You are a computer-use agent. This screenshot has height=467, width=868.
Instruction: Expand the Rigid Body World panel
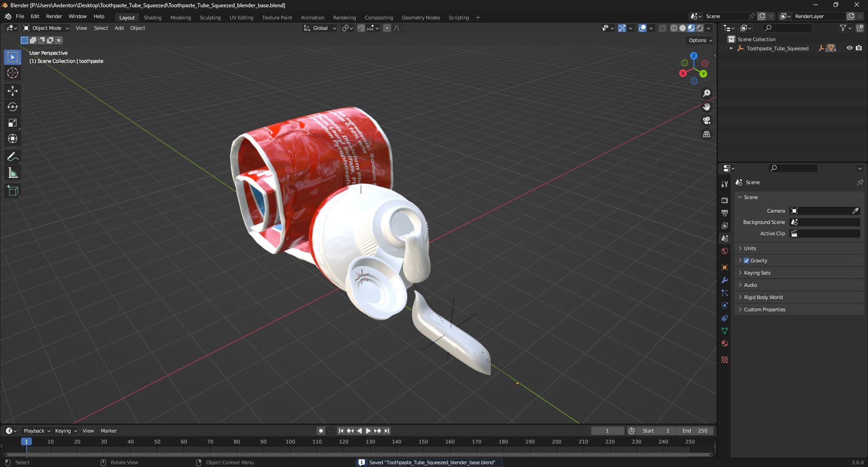[x=799, y=297]
